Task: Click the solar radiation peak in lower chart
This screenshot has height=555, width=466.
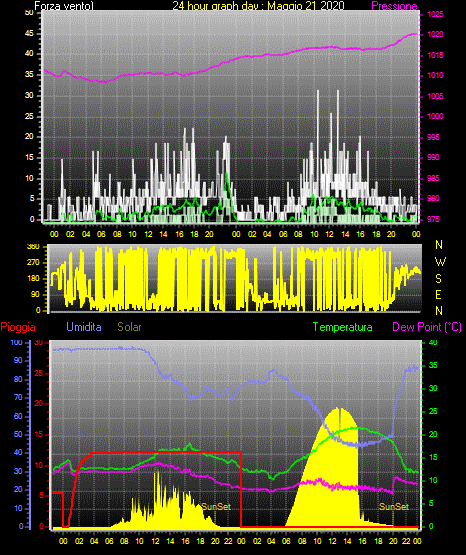Action: pos(339,409)
